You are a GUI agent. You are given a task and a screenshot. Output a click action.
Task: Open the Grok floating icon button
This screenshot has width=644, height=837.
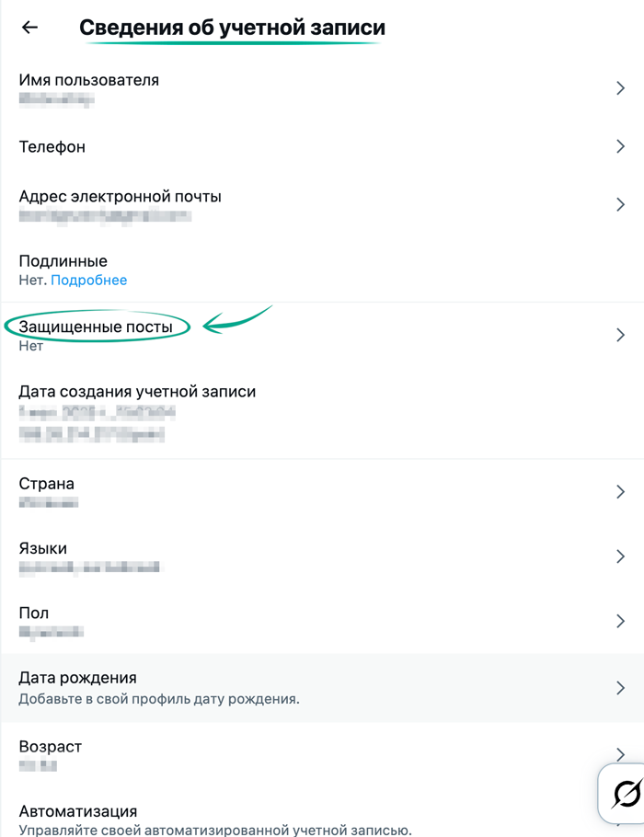point(627,792)
